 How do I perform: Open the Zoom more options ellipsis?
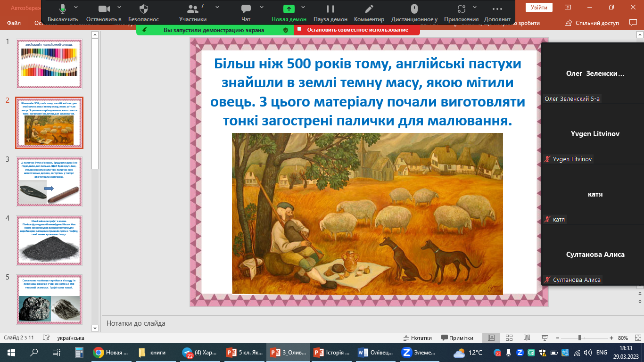tap(497, 12)
